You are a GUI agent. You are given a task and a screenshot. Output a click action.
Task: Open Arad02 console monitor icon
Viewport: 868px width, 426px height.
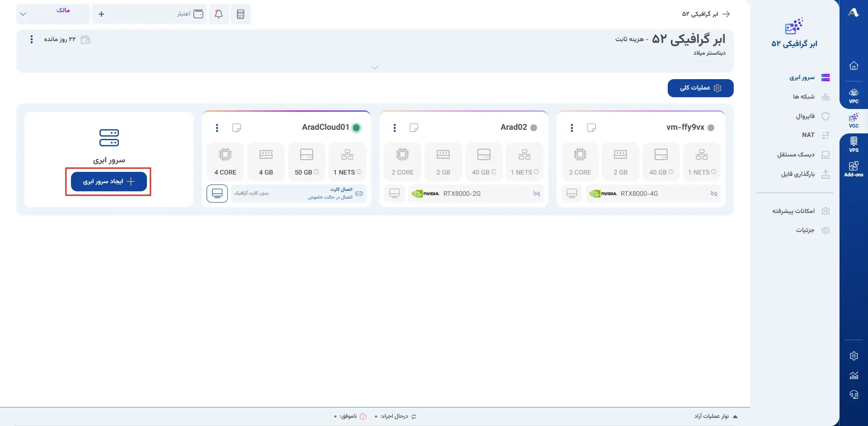[395, 194]
